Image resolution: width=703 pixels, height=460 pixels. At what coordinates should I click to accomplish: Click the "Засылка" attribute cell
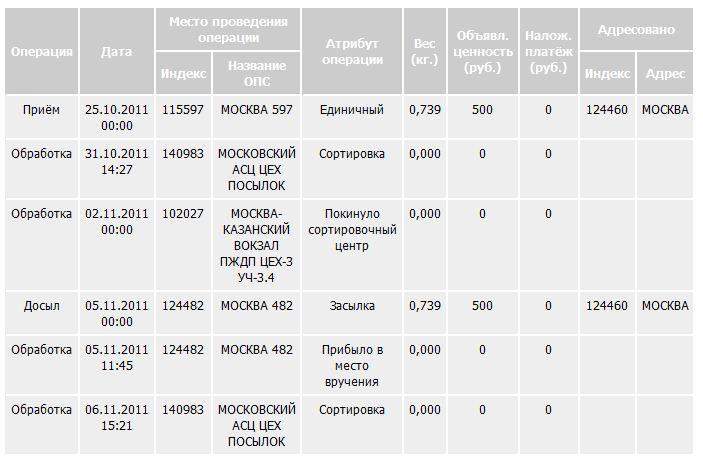tap(352, 306)
